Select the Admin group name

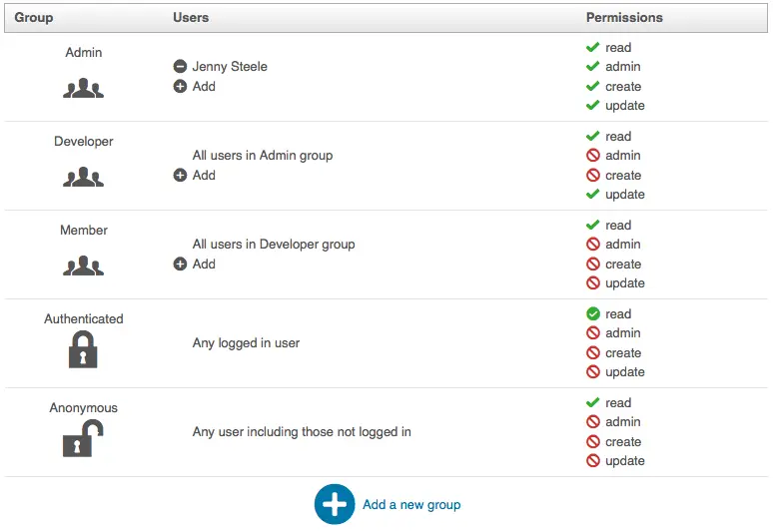tap(83, 52)
